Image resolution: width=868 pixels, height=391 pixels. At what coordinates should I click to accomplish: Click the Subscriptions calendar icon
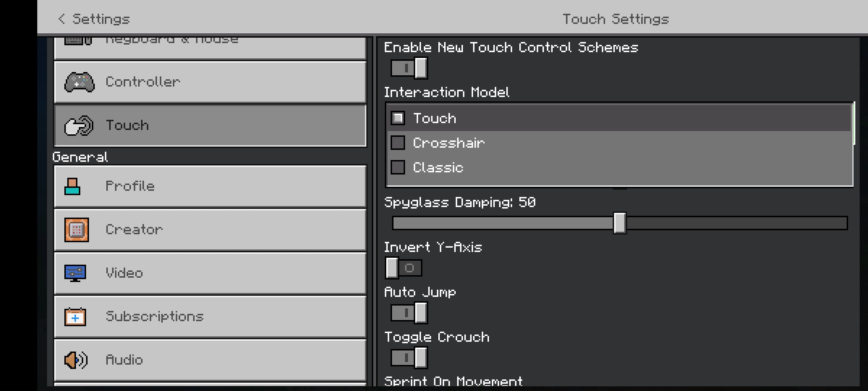[75, 317]
